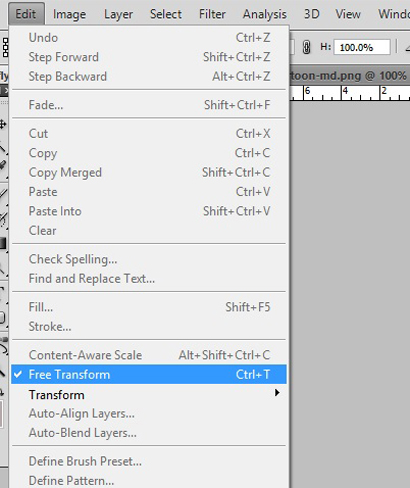Image resolution: width=410 pixels, height=488 pixels.
Task: Toggle the Free Transform checkmark item
Action: [x=149, y=374]
